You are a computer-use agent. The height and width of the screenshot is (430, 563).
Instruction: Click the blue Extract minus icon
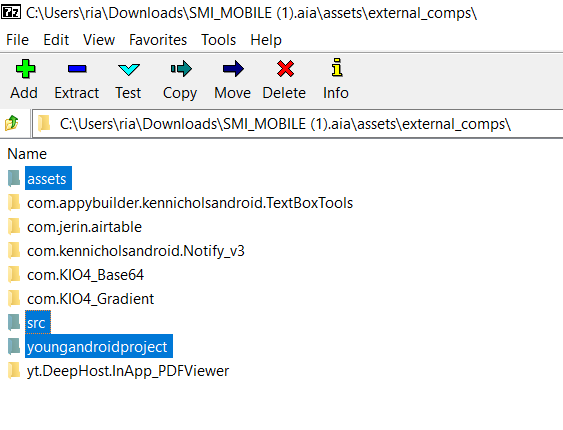(77, 69)
